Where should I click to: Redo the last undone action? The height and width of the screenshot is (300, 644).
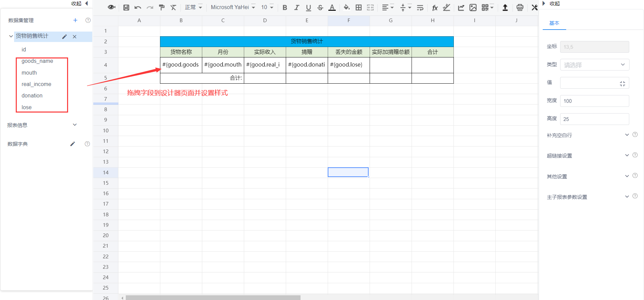click(x=150, y=7)
